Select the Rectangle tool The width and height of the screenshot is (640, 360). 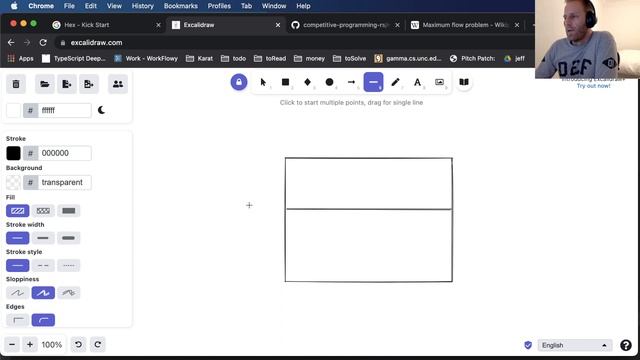point(285,82)
